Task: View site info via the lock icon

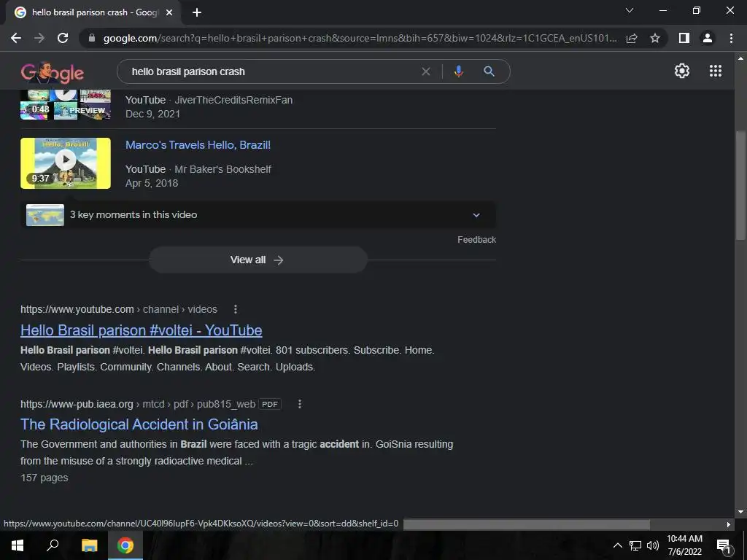Action: pyautogui.click(x=92, y=38)
